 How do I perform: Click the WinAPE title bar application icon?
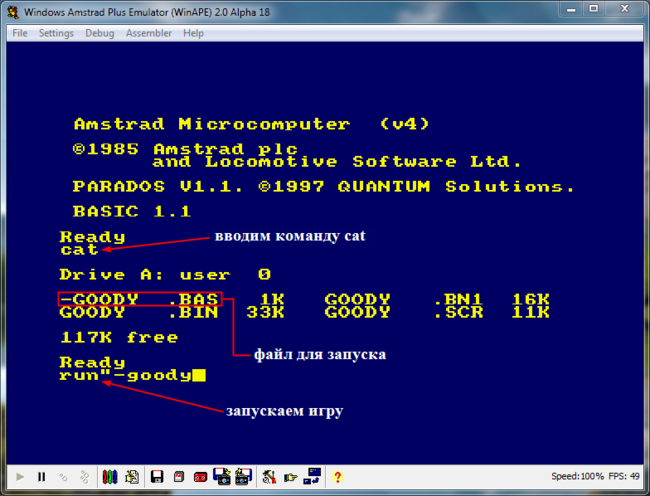[x=13, y=12]
